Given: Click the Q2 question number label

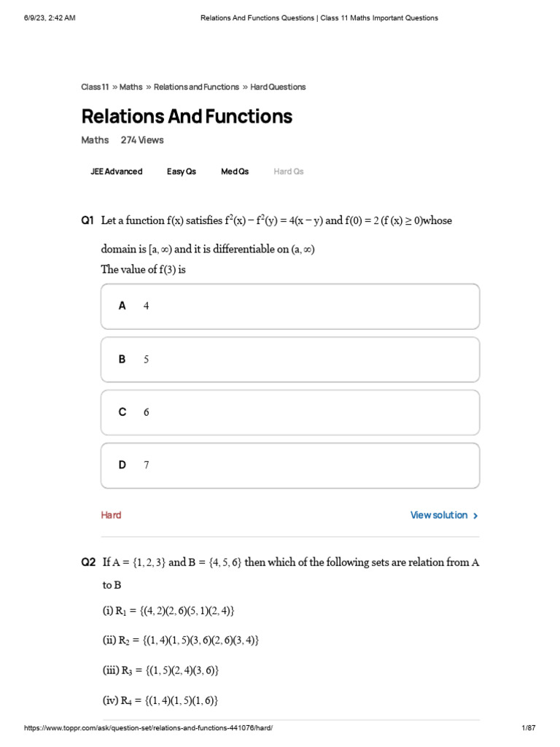Looking at the screenshot, I should 88,562.
